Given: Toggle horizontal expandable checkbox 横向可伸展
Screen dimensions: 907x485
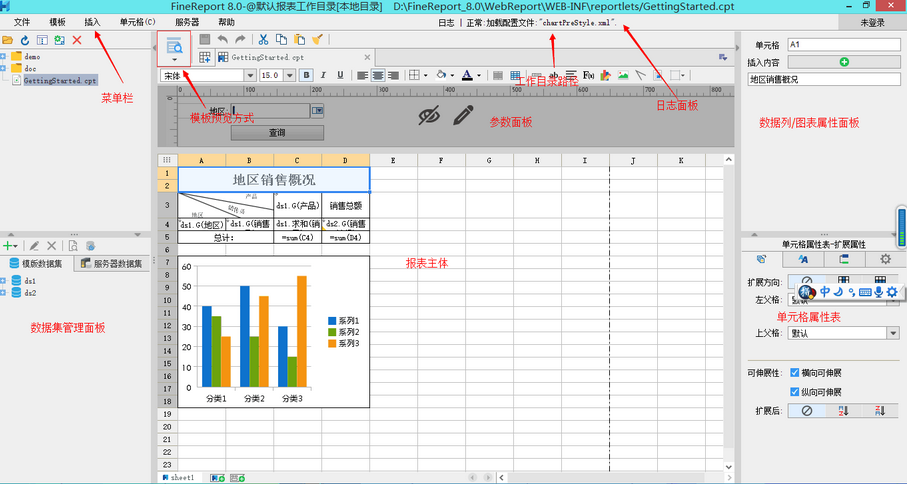Looking at the screenshot, I should [795, 373].
